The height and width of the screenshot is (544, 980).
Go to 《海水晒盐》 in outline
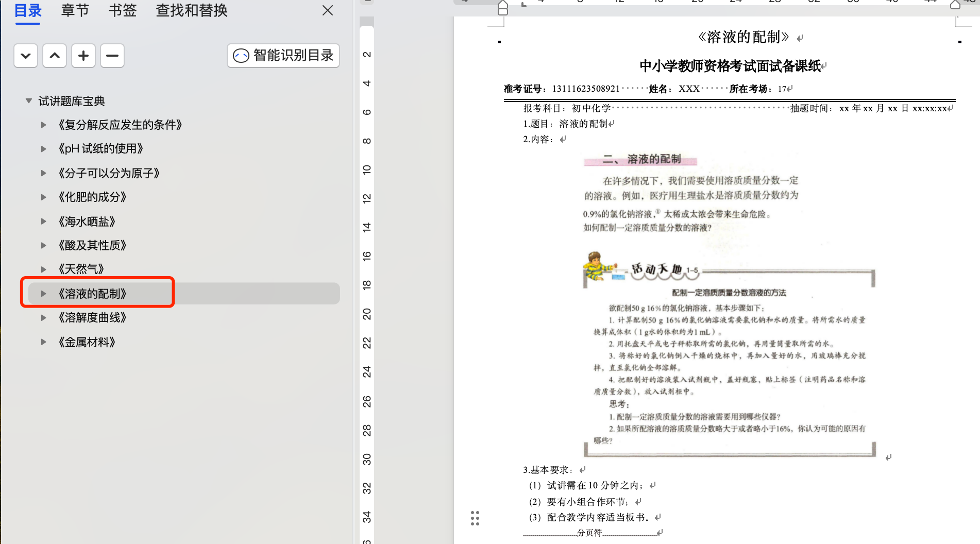[x=87, y=222]
